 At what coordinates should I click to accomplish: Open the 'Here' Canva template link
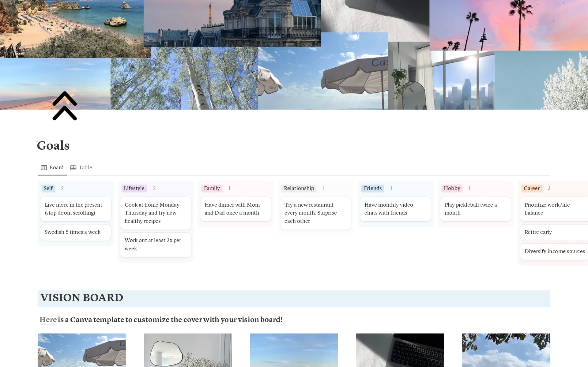pyautogui.click(x=48, y=320)
